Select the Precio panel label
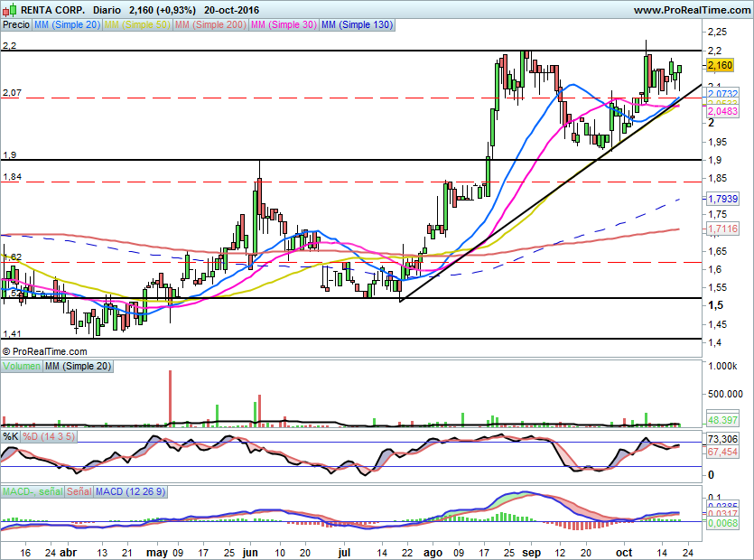754x560 pixels. (15, 25)
